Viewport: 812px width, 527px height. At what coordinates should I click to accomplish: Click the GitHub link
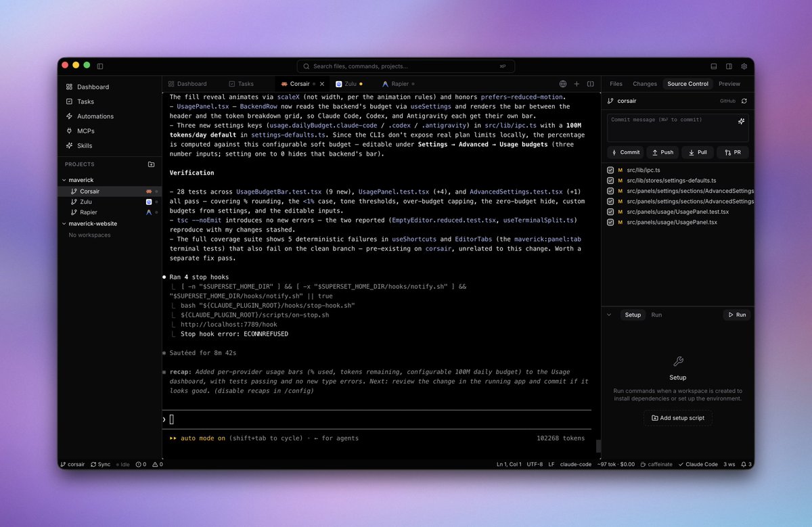pyautogui.click(x=727, y=101)
